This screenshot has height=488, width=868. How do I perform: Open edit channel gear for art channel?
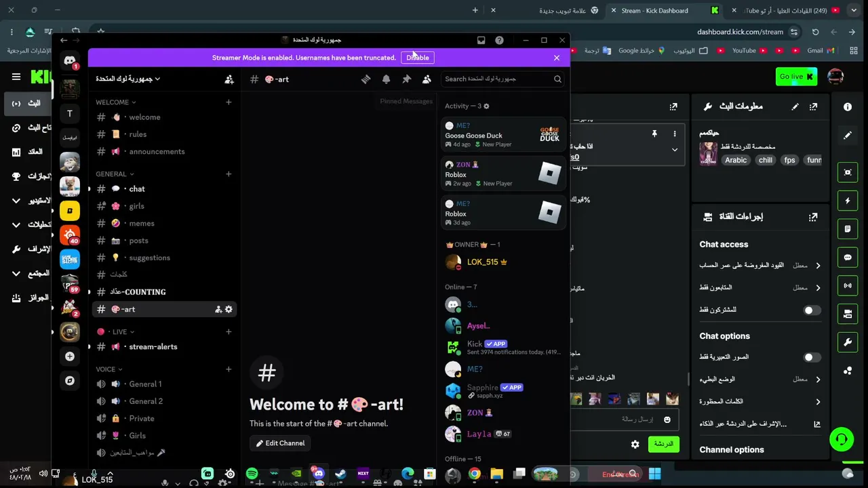coord(229,309)
